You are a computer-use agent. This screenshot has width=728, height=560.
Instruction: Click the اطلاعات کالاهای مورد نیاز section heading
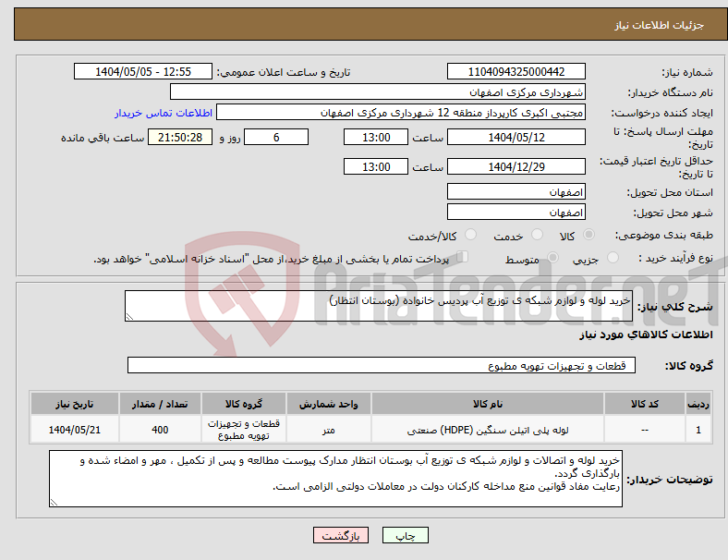[x=646, y=335]
